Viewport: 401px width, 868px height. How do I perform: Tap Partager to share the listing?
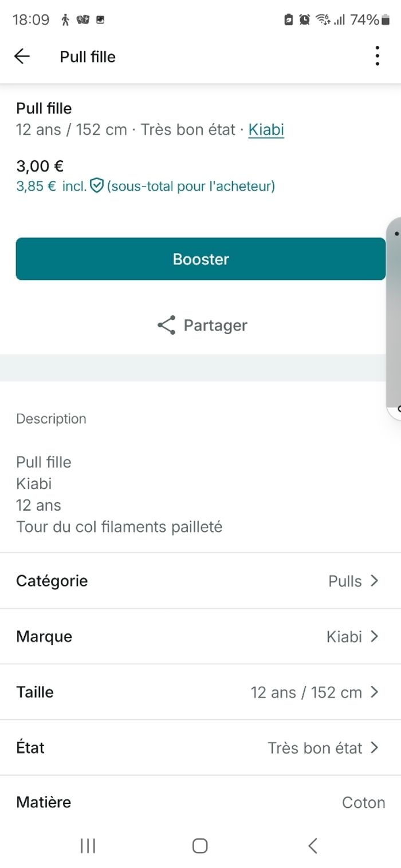[x=215, y=324]
